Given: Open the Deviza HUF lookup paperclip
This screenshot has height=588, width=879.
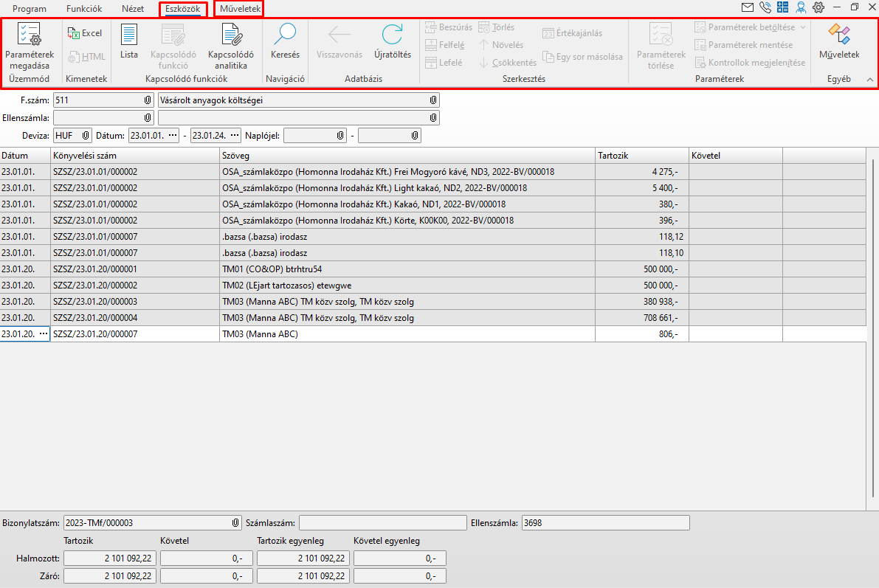Looking at the screenshot, I should pyautogui.click(x=86, y=136).
